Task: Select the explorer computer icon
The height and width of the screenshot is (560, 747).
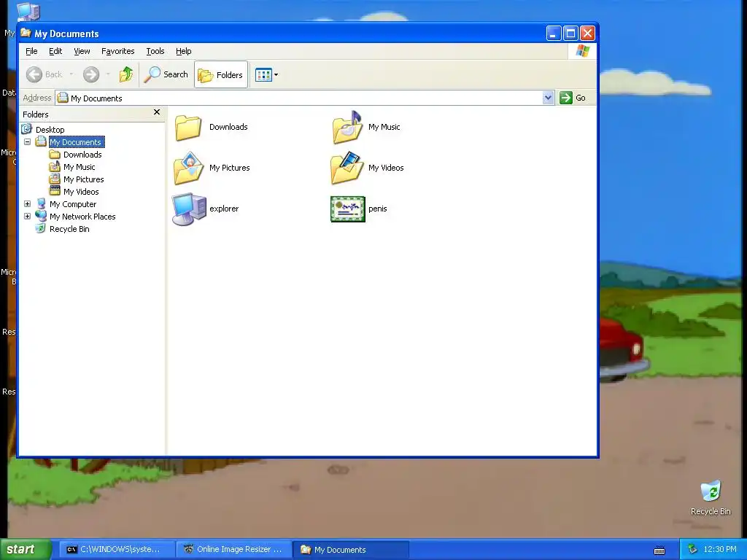Action: click(189, 209)
